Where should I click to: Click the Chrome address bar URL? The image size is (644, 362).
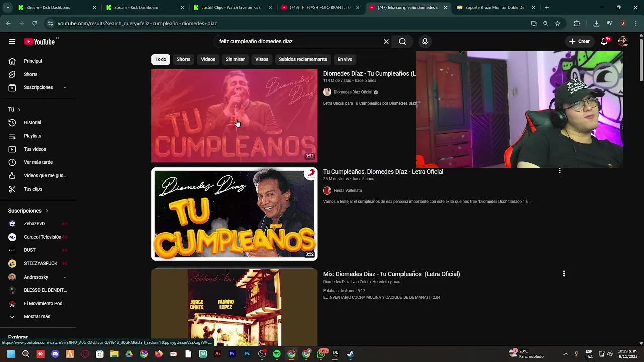click(x=137, y=23)
